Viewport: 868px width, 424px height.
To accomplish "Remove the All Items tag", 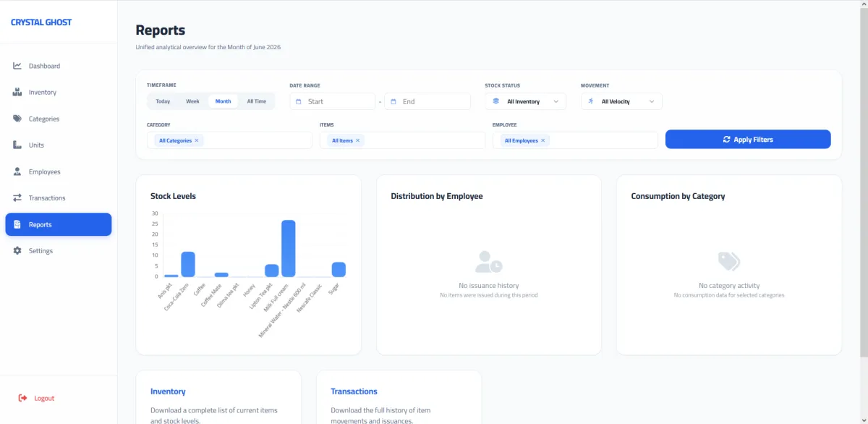I will (358, 140).
